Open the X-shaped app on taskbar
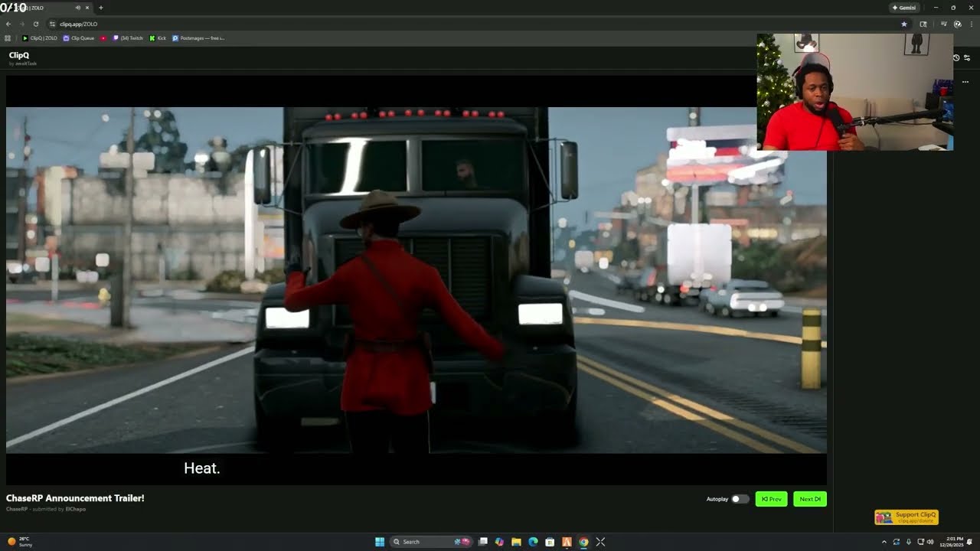 (x=600, y=542)
